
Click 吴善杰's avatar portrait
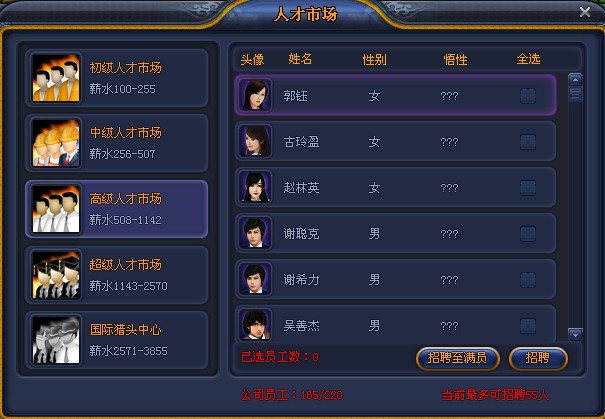click(x=255, y=325)
